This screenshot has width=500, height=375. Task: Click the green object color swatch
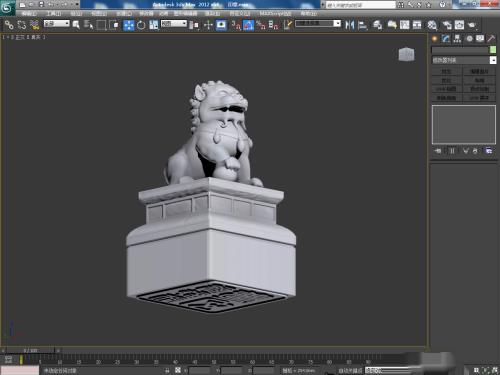pos(493,50)
